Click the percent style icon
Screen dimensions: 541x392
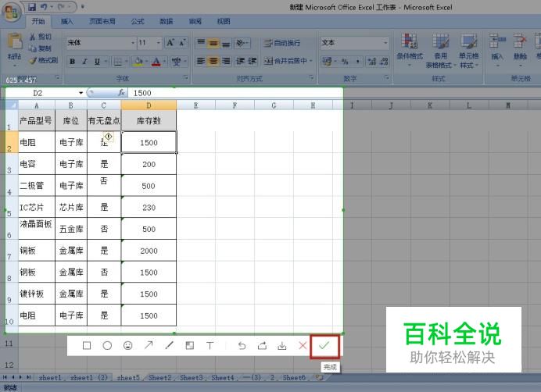click(345, 62)
